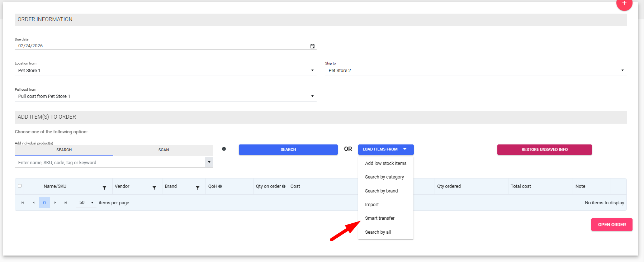Image resolution: width=644 pixels, height=262 pixels.
Task: Toggle the select-all checkbox in table header
Action: pos(20,186)
